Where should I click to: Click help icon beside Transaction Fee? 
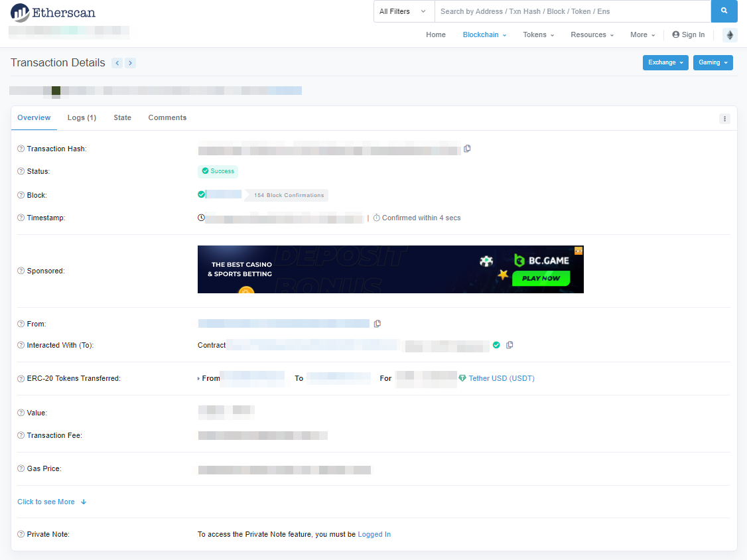pyautogui.click(x=21, y=436)
